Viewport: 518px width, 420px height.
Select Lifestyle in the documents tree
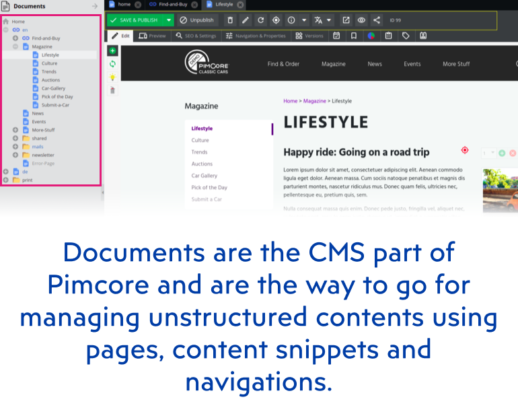coord(50,55)
